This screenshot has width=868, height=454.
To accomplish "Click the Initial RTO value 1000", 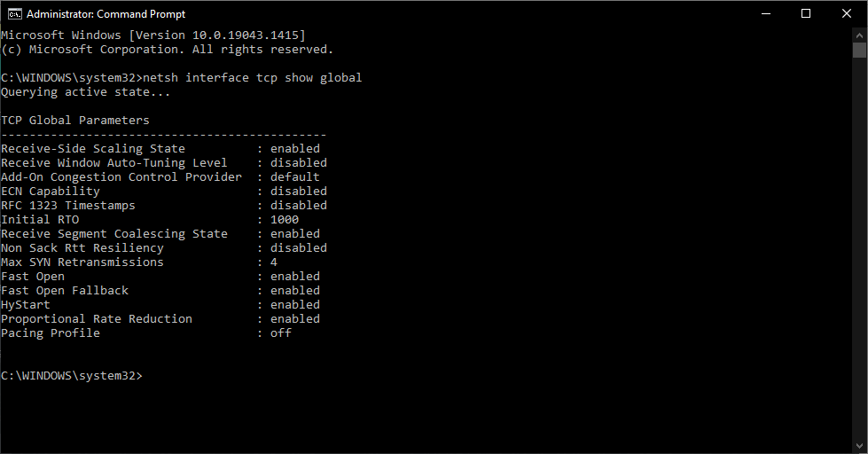I will (285, 220).
